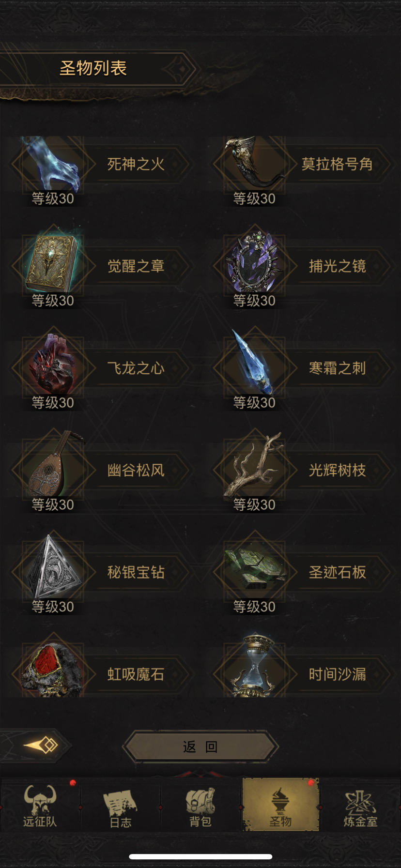Select the 死神之火 blue hand relic icon
The height and width of the screenshot is (868, 401).
pyautogui.click(x=53, y=164)
